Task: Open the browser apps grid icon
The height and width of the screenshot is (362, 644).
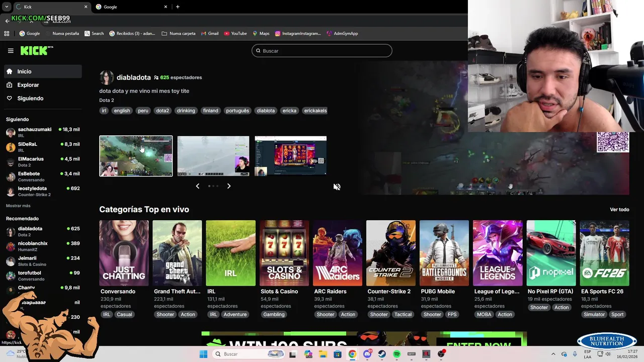Action: point(7,34)
